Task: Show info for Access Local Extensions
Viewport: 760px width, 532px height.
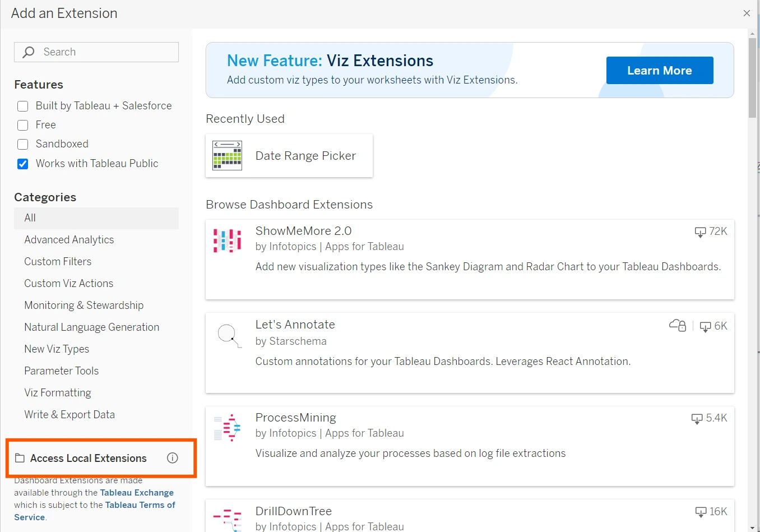Action: click(173, 458)
